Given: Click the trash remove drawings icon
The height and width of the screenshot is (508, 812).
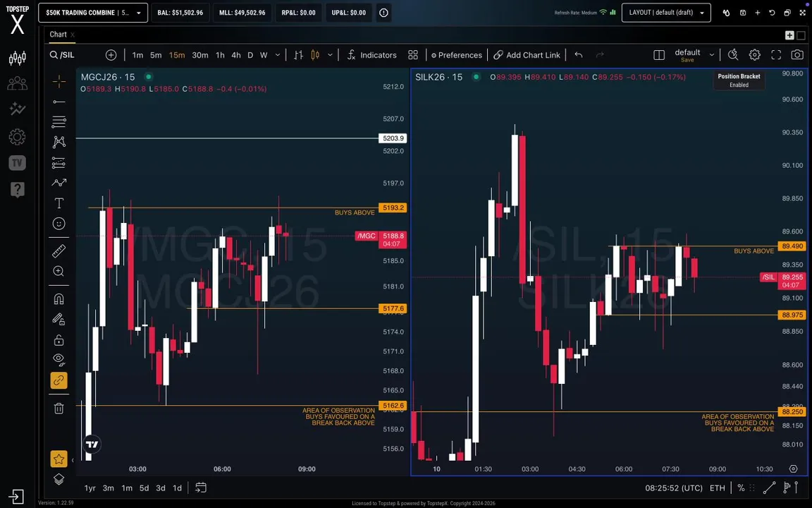Looking at the screenshot, I should (x=59, y=409).
